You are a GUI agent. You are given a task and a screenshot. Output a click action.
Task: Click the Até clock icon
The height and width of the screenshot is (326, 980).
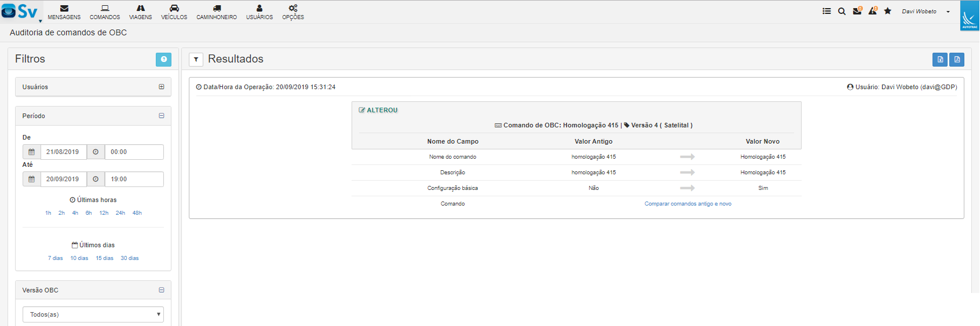click(96, 179)
